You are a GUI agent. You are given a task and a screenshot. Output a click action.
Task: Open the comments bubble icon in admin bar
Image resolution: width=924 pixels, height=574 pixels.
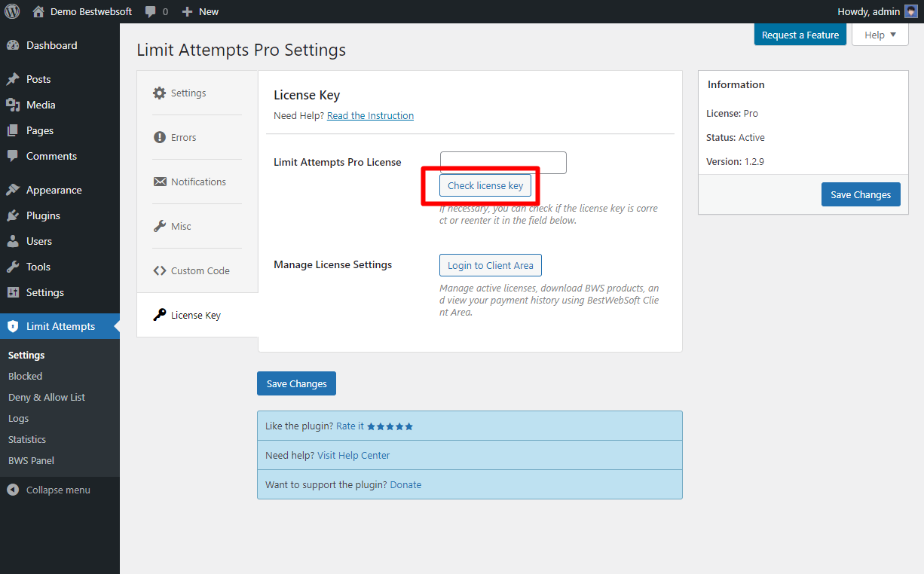pyautogui.click(x=151, y=12)
